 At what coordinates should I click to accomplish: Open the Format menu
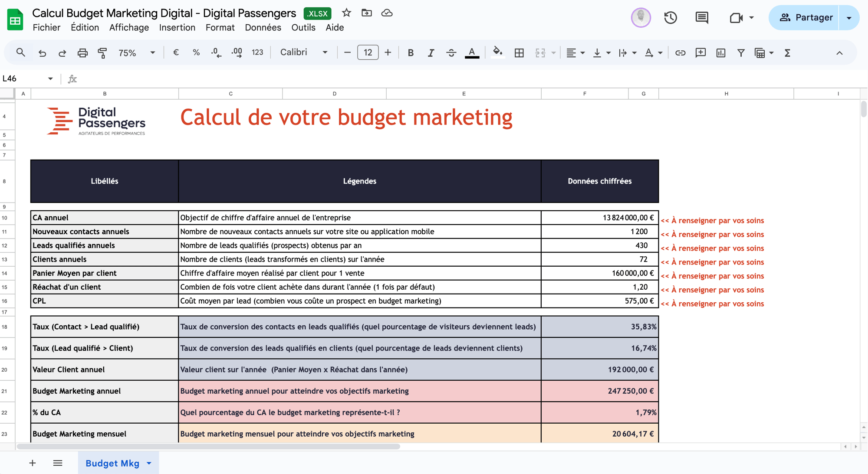[220, 27]
